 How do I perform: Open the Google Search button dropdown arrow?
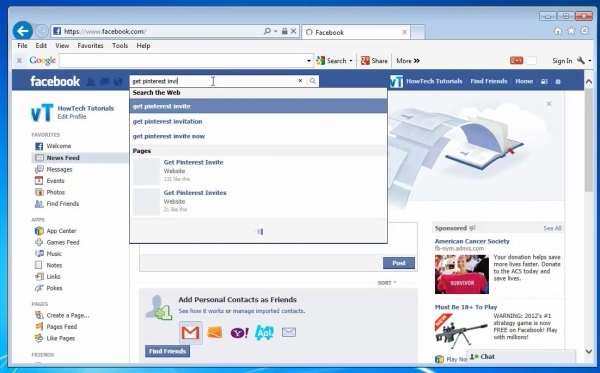tap(351, 61)
